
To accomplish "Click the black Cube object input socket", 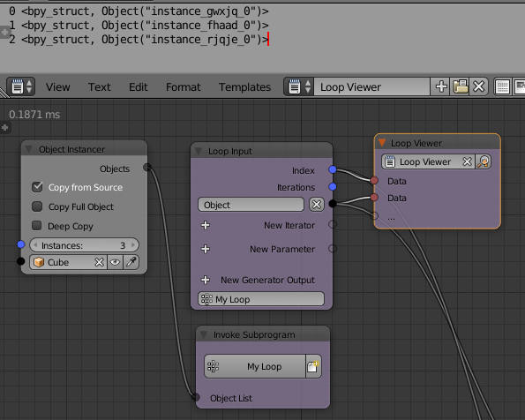I will coord(21,261).
